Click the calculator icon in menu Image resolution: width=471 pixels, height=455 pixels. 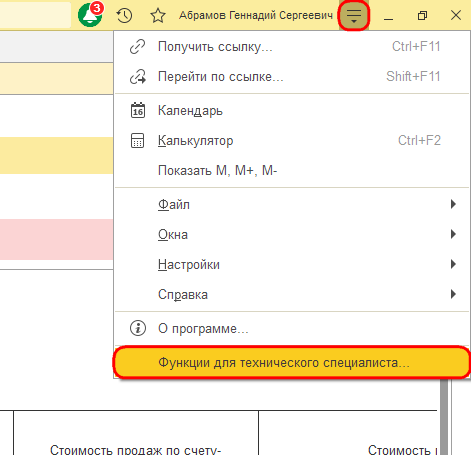[x=137, y=141]
